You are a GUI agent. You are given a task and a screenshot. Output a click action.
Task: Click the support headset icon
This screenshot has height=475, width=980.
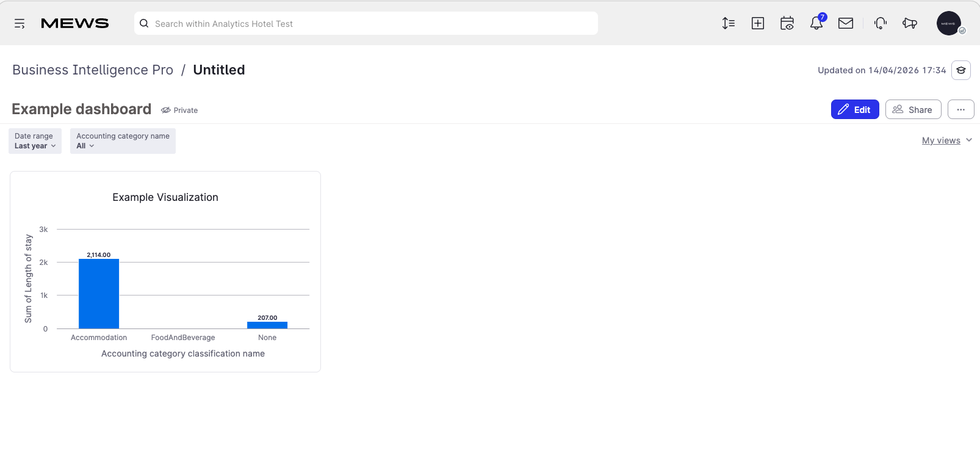coord(881,24)
